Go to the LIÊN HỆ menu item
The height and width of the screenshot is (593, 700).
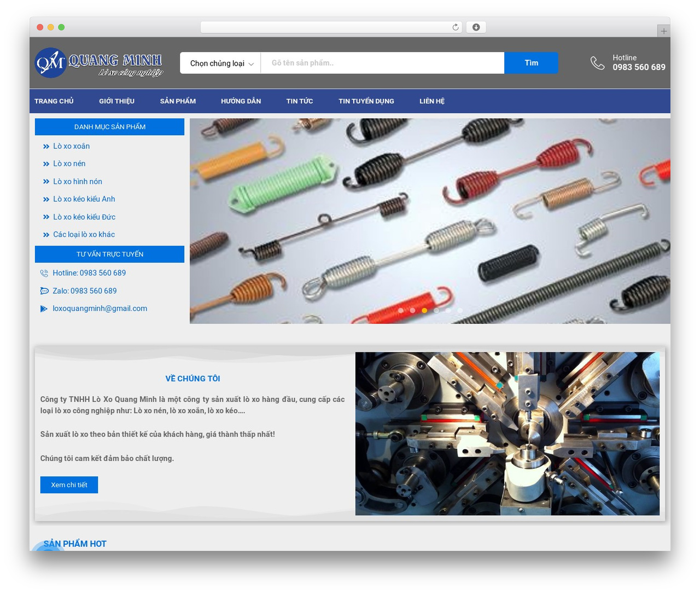(432, 101)
